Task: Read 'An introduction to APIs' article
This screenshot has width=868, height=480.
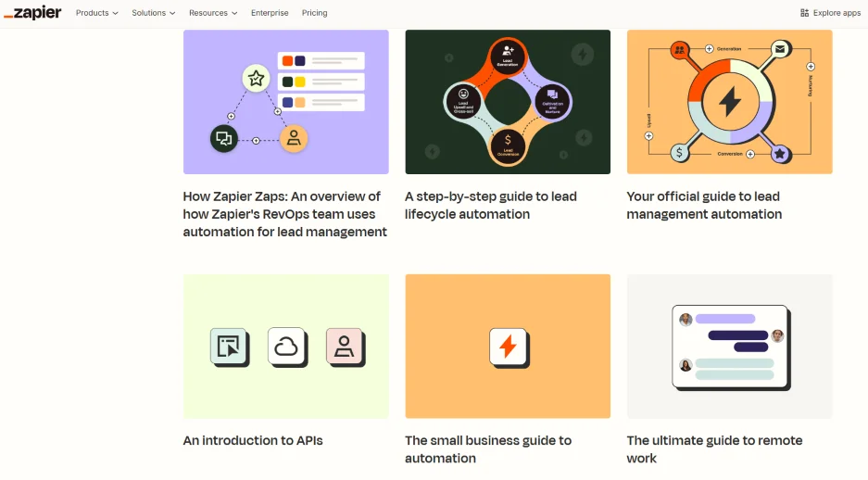Action: click(x=253, y=440)
